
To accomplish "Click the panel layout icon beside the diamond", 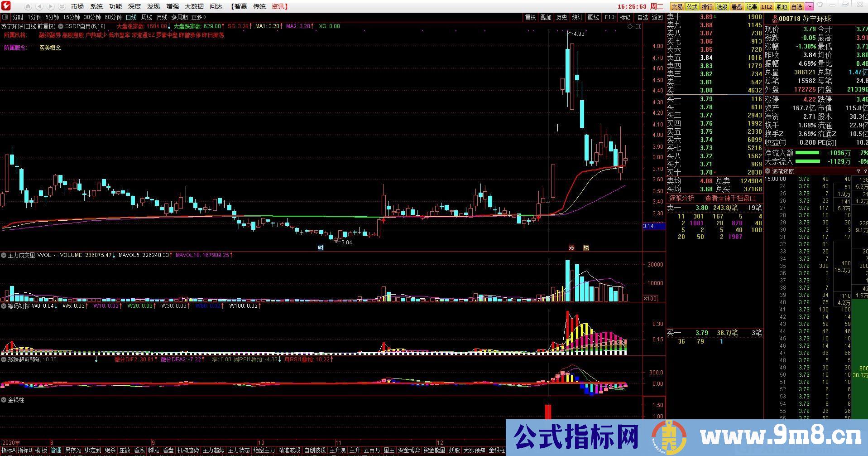I will [638, 26].
